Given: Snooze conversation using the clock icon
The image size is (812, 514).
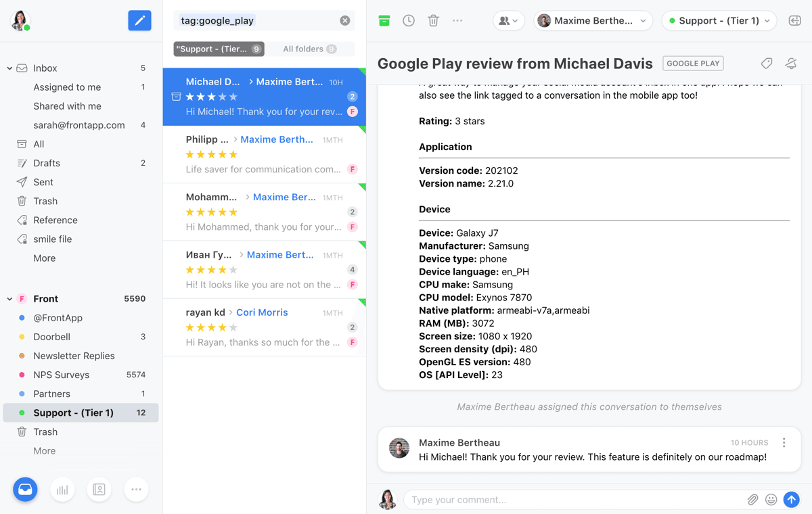Looking at the screenshot, I should [409, 21].
